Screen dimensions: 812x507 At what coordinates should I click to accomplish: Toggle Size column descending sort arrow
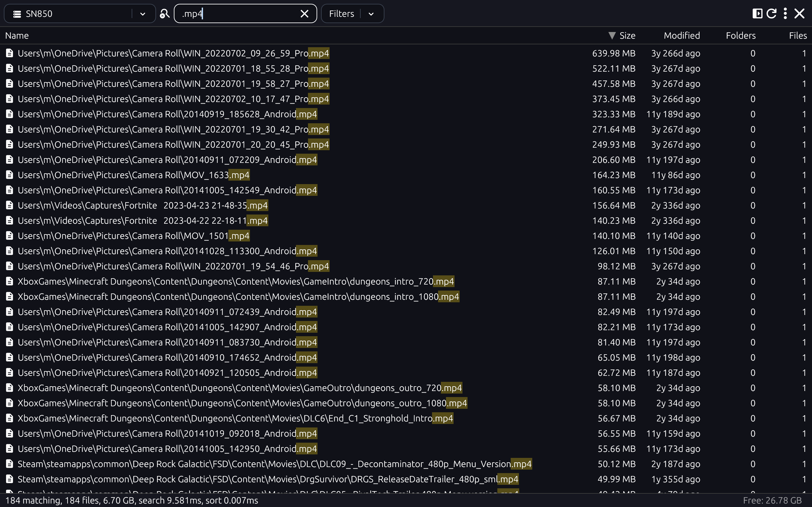coord(612,35)
